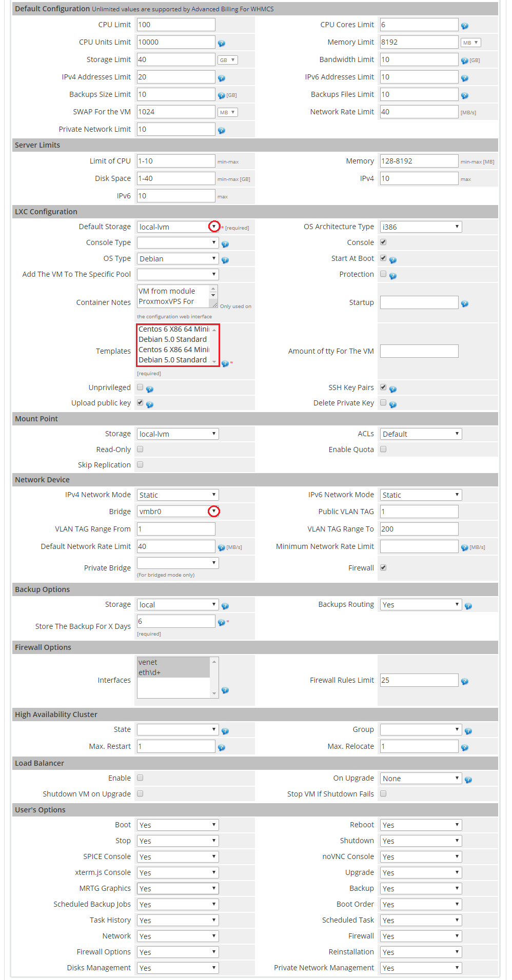Open Memory Limit MB unit dropdown
The width and height of the screenshot is (512, 980).
471,43
